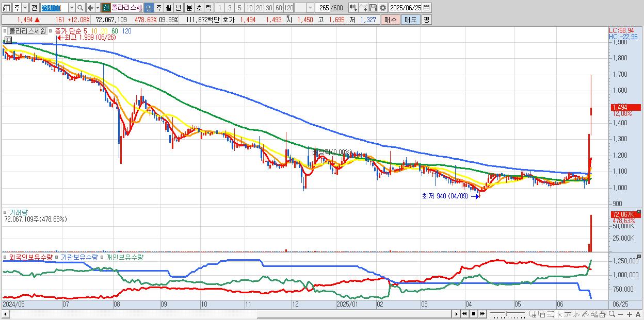Click the 외국인보유수량 legend label

(30, 257)
